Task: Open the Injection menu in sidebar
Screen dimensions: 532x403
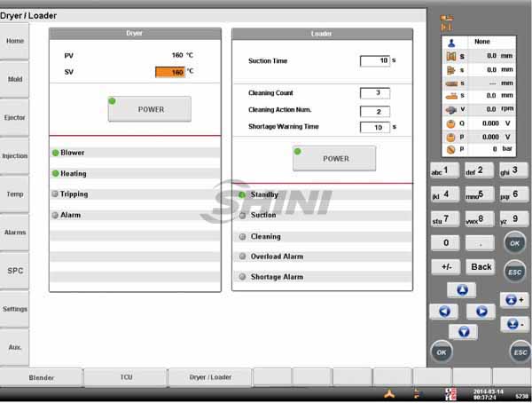Action: coord(15,155)
